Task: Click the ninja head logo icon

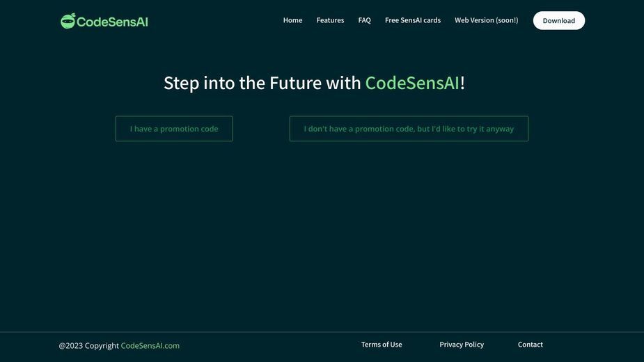Action: [68, 21]
